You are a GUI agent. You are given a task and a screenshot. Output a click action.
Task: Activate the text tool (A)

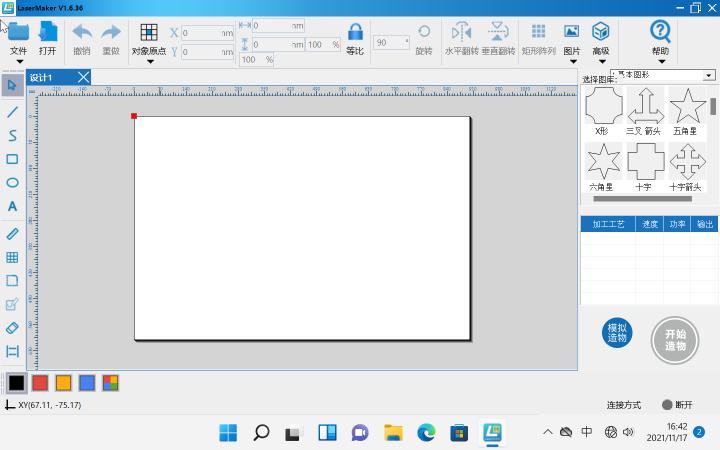tap(12, 207)
